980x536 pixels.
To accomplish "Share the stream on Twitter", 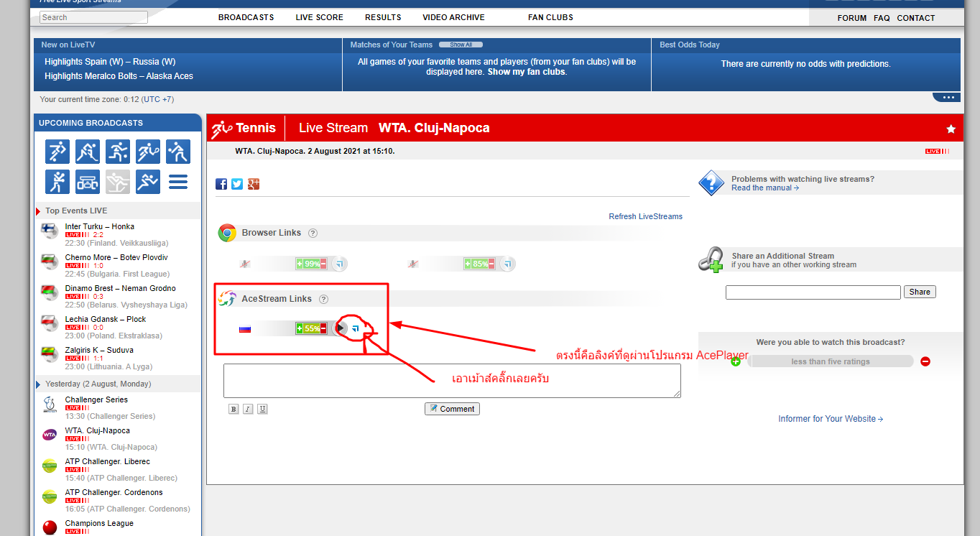I will tap(237, 184).
